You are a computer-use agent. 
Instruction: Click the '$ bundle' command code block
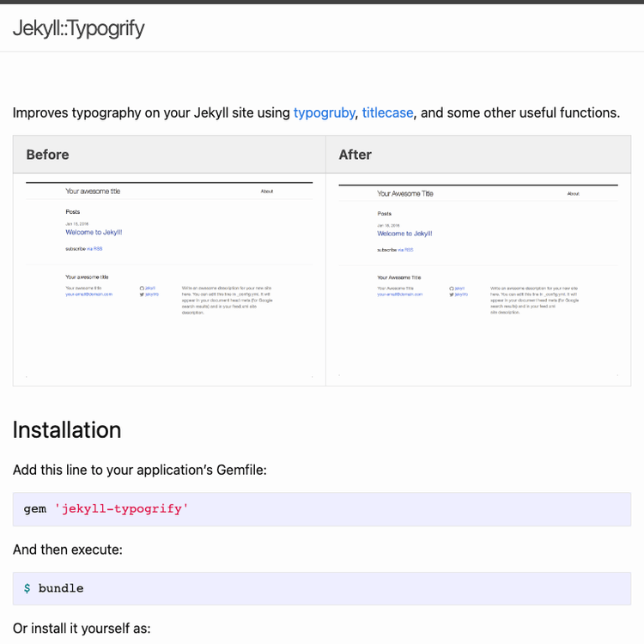(x=322, y=589)
